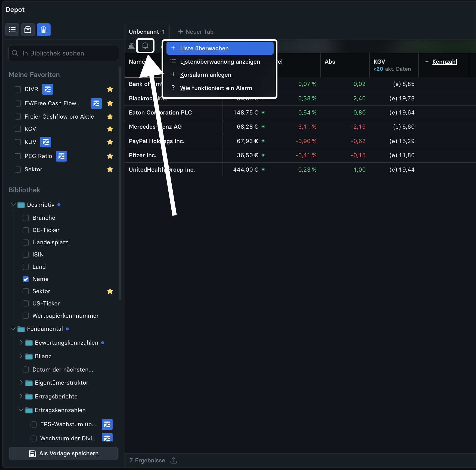The image size is (476, 470).
Task: Click Eaton Corporation PLC price 148,75 €
Action: point(246,113)
